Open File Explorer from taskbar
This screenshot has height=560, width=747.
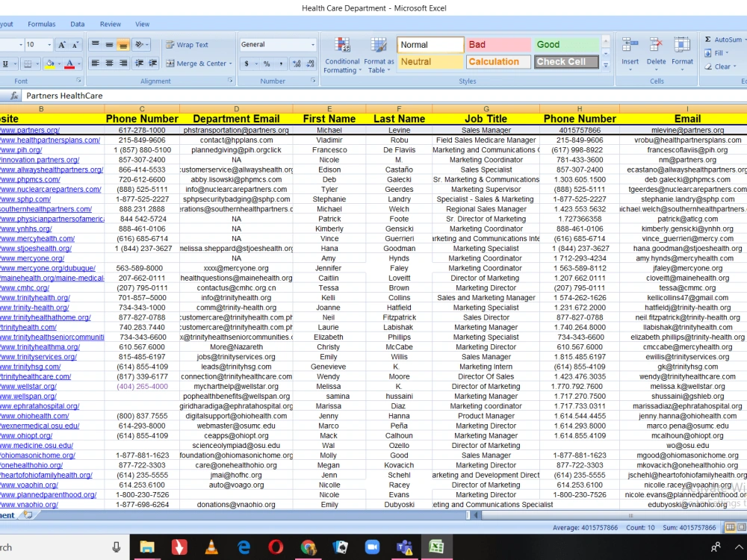[146, 547]
